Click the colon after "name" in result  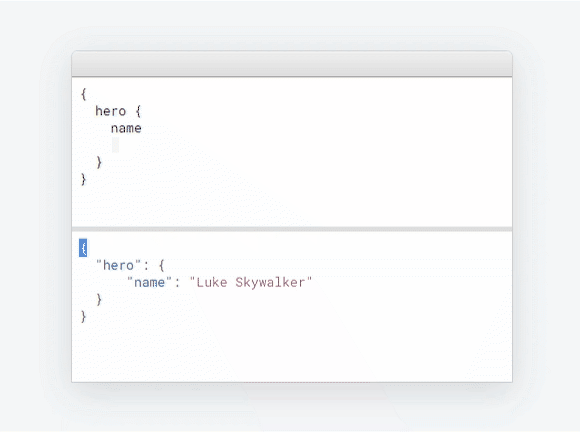click(177, 283)
